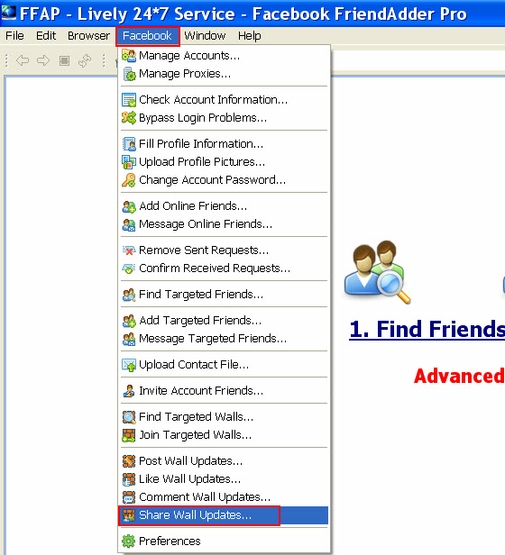Click the Refresh toolbar icon
Viewport: 505px width, 555px height.
(x=85, y=61)
